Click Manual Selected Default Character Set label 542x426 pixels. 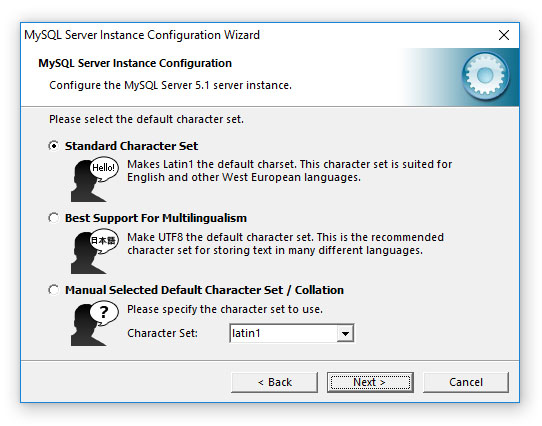pyautogui.click(x=204, y=290)
